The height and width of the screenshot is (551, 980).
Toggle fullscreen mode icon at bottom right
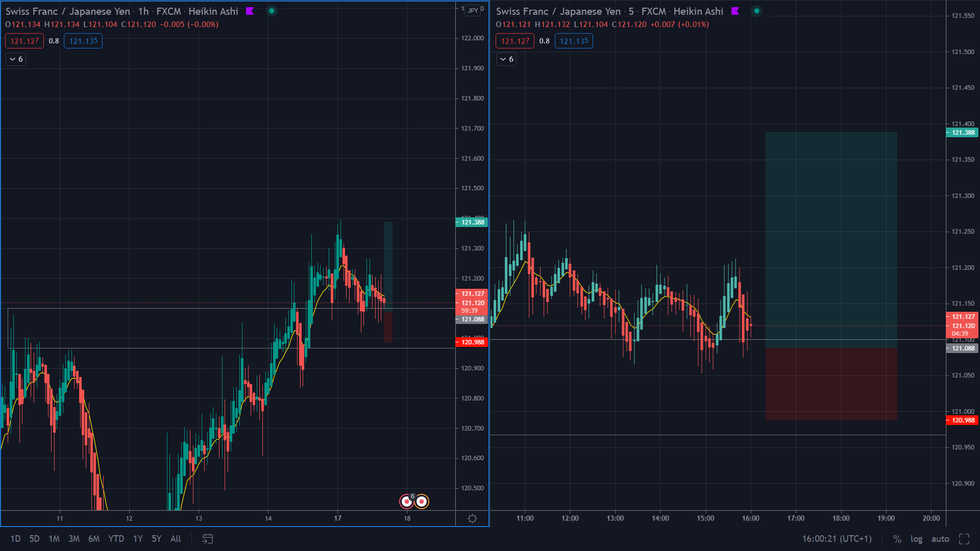[x=964, y=539]
